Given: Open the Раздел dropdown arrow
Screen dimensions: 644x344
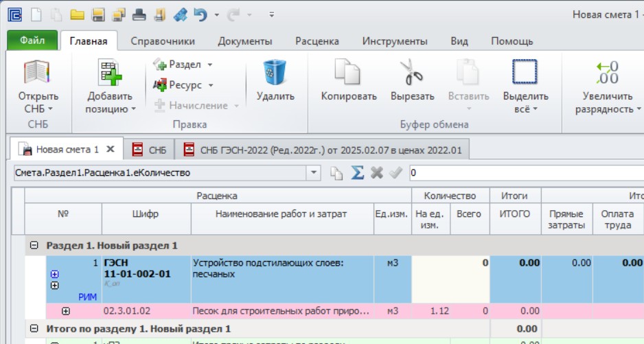Looking at the screenshot, I should [210, 65].
